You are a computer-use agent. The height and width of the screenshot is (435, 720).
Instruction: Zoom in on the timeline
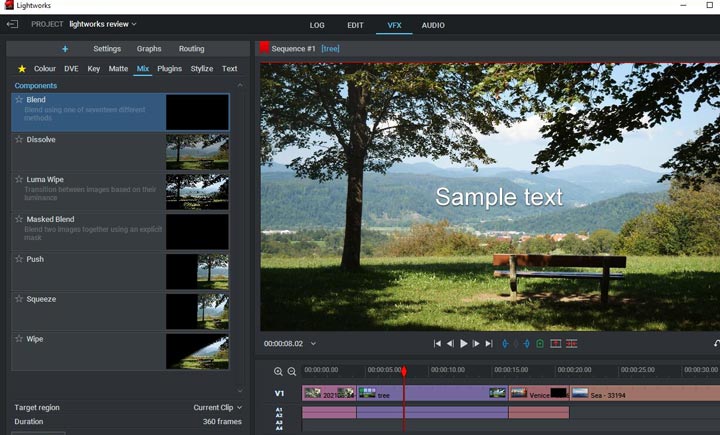click(278, 371)
